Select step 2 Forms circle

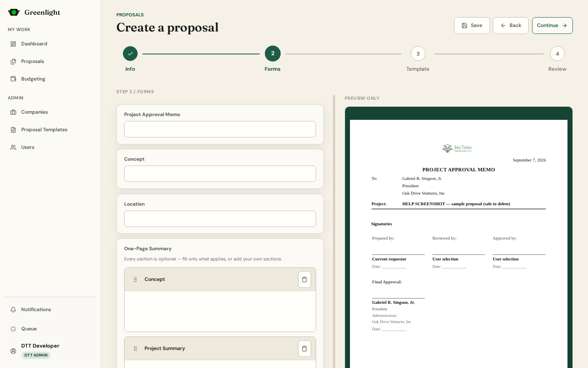[x=273, y=54]
